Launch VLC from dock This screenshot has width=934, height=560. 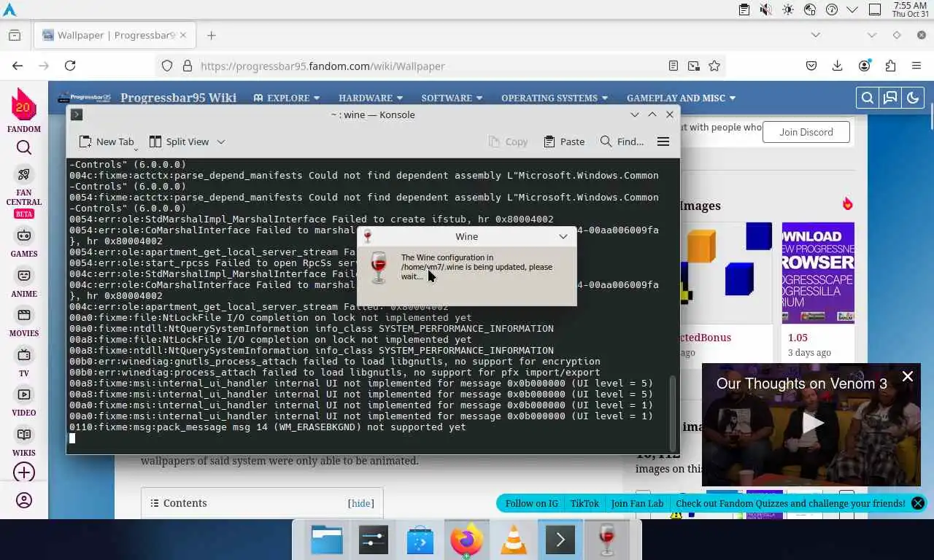coord(514,540)
